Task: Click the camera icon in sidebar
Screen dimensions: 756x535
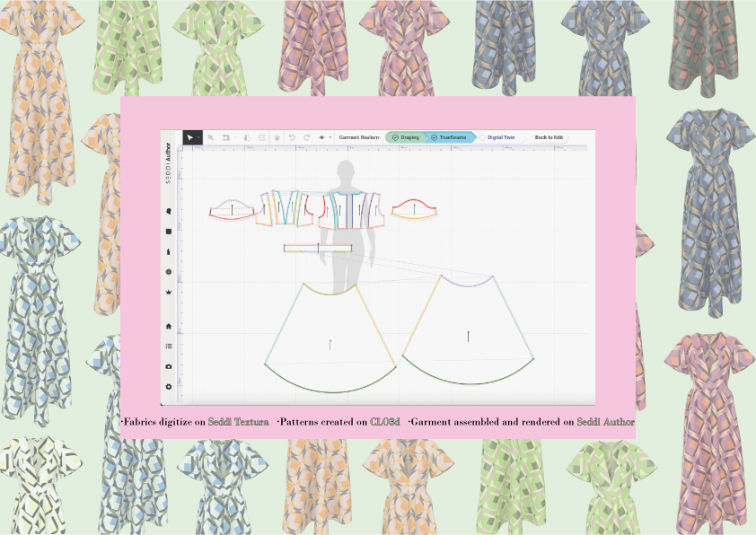Action: tap(169, 366)
